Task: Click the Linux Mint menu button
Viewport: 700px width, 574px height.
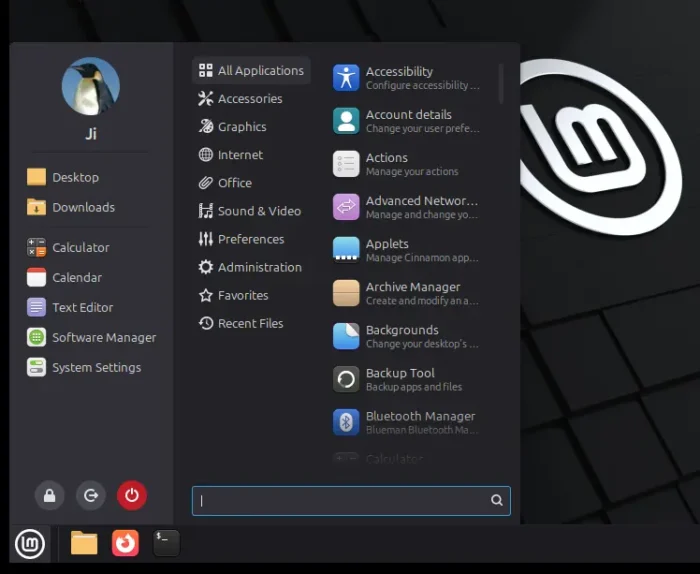Action: point(30,544)
